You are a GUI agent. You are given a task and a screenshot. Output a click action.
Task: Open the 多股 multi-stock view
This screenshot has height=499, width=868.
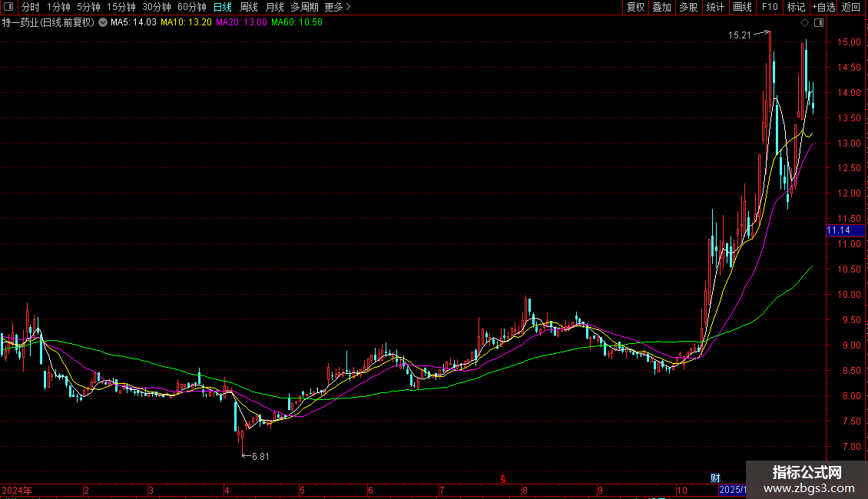point(689,7)
